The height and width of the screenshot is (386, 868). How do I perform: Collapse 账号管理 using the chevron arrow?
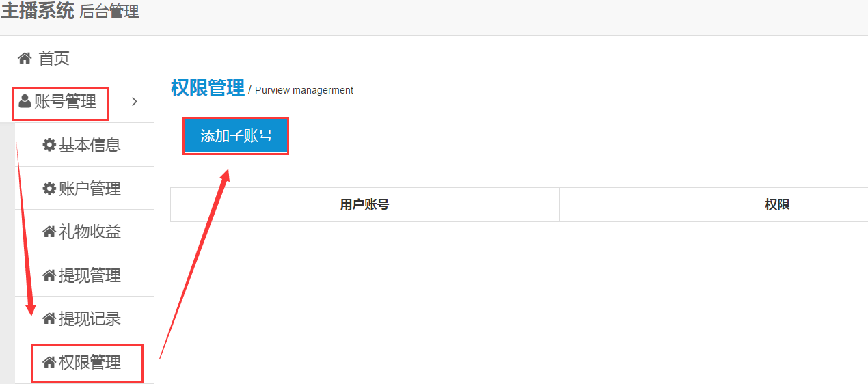(135, 102)
